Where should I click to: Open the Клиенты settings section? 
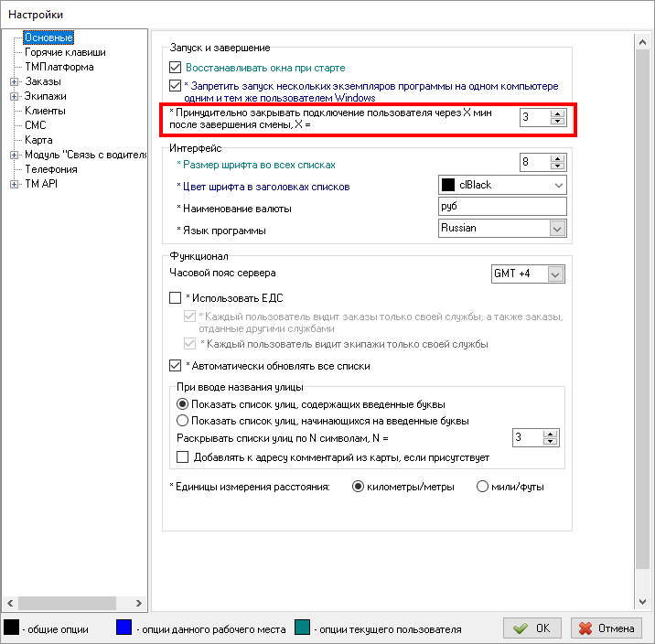[x=45, y=111]
